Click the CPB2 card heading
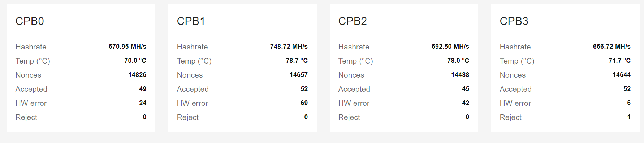The width and height of the screenshot is (644, 143). 353,21
